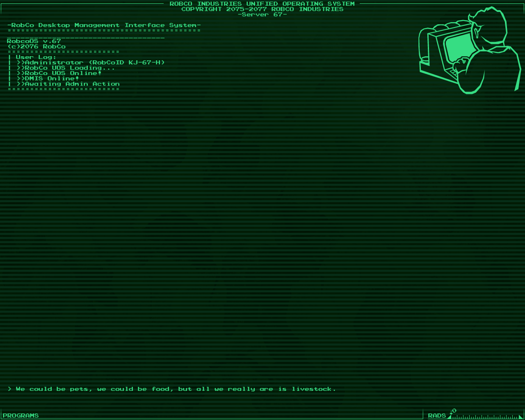Viewport: 525px width, 420px height.
Task: Select the RobCo UOS Online! log line
Action: [59, 73]
